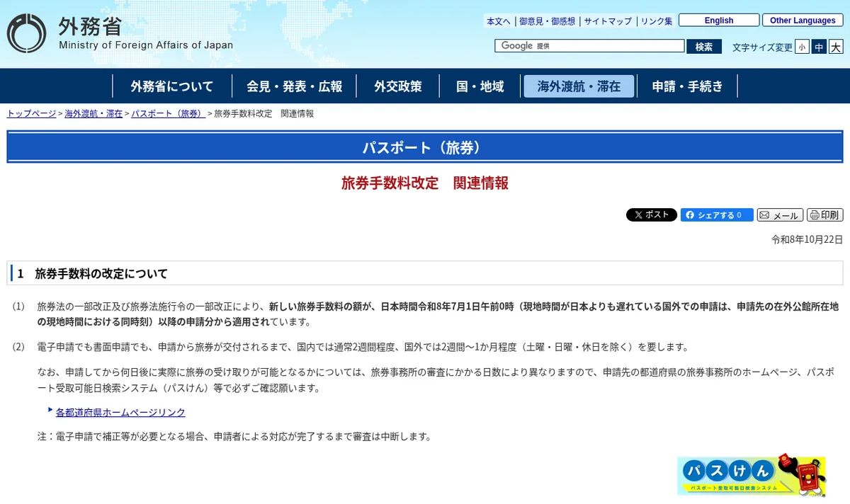
Task: Open 国・地域 menu
Action: (x=480, y=86)
